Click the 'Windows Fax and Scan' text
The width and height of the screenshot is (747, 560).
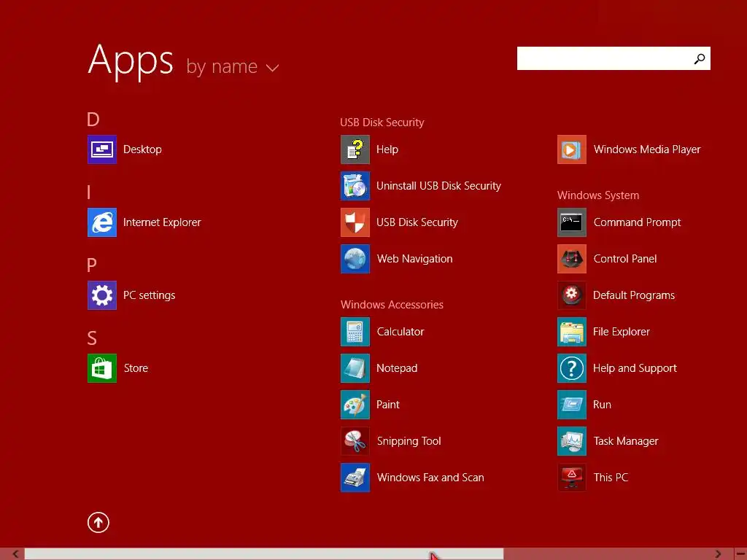point(430,478)
